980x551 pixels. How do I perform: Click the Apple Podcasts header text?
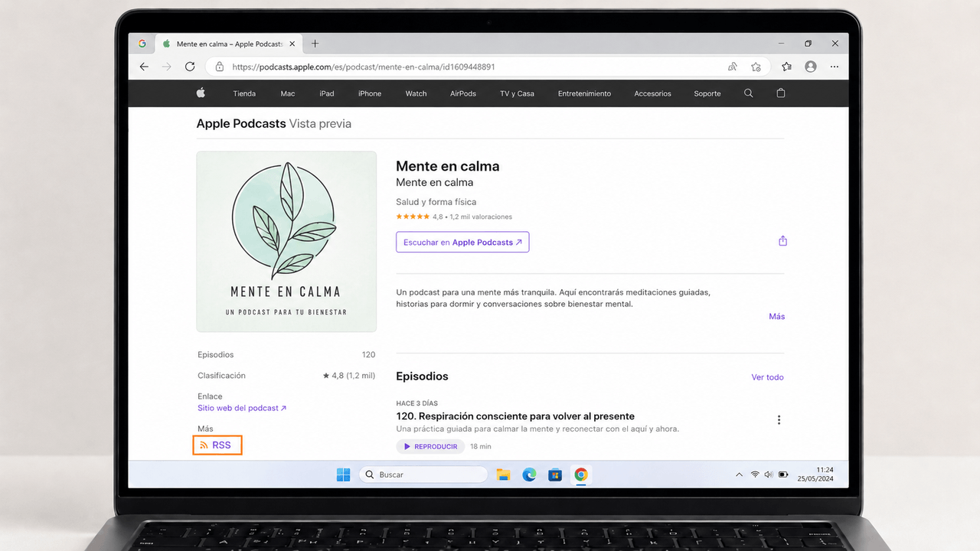[241, 123]
